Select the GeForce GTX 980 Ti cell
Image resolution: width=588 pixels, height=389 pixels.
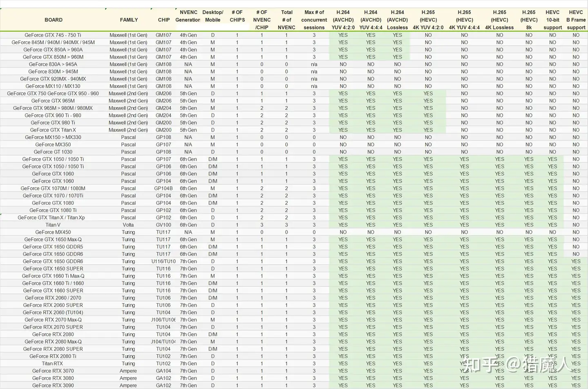coord(53,123)
